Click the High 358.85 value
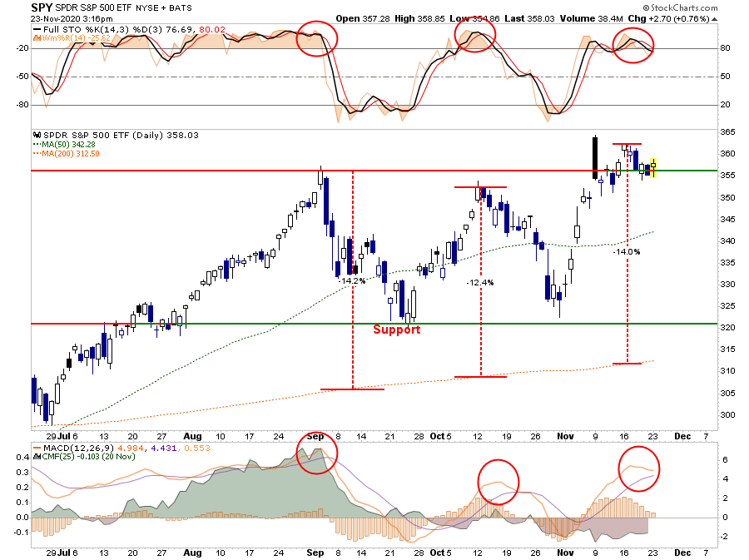The image size is (749, 560). 419,18
